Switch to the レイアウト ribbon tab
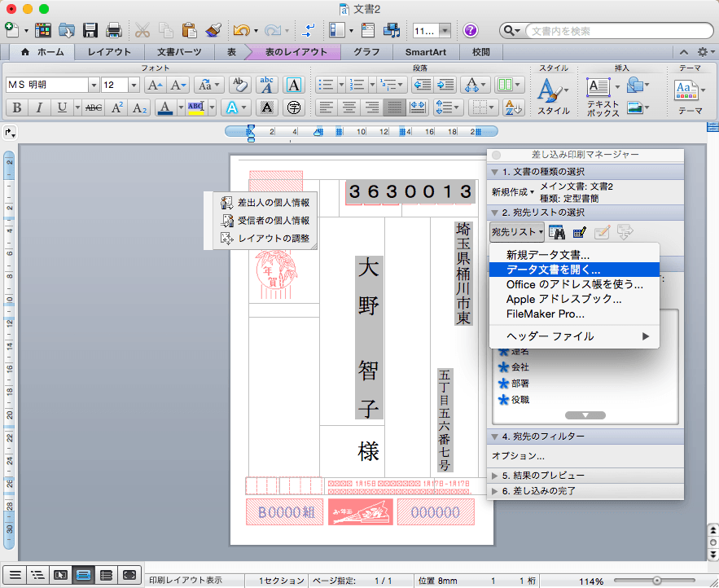 coord(109,52)
